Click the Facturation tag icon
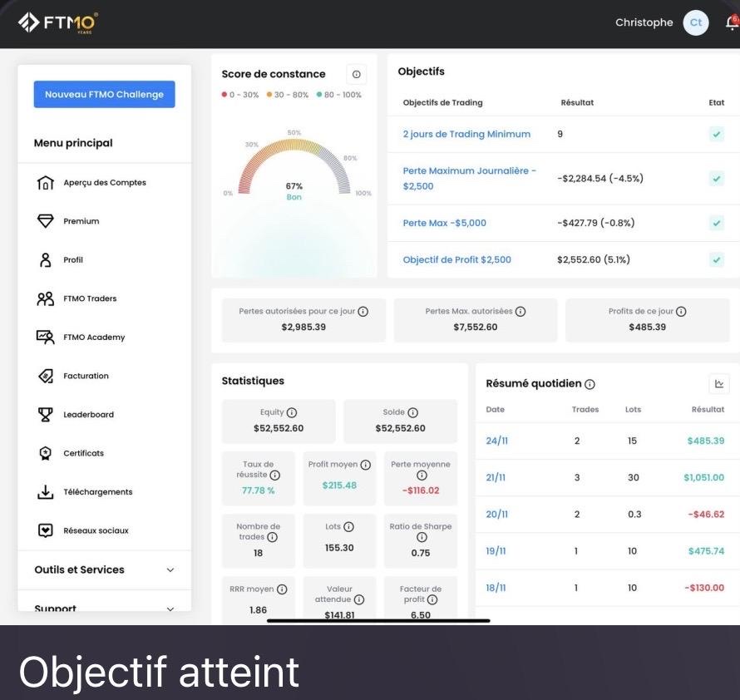 click(x=45, y=376)
